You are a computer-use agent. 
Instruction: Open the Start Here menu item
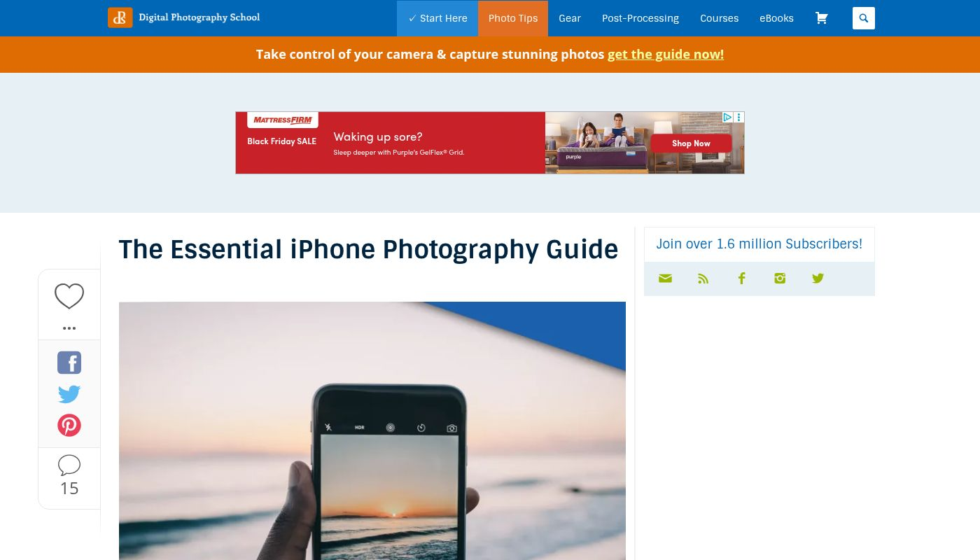(437, 18)
